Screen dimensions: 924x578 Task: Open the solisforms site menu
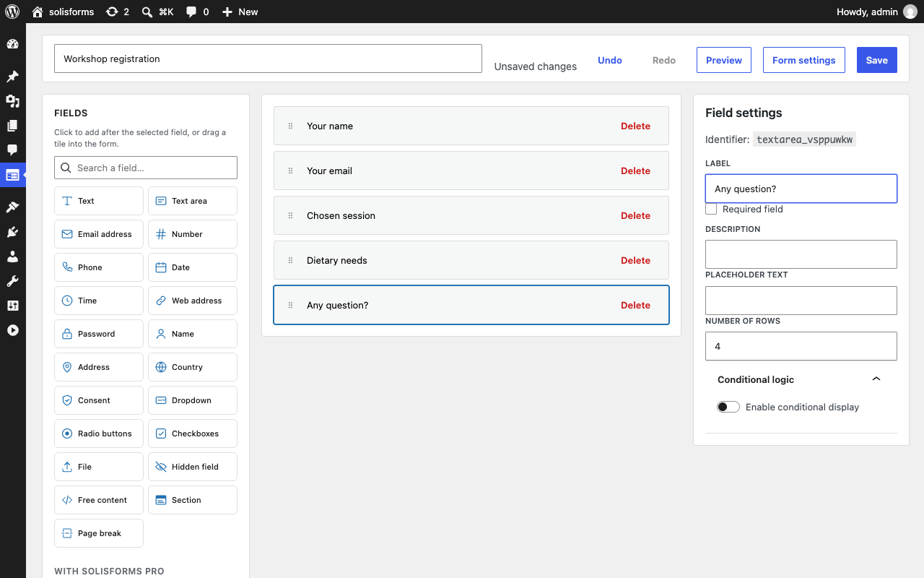pyautogui.click(x=64, y=12)
